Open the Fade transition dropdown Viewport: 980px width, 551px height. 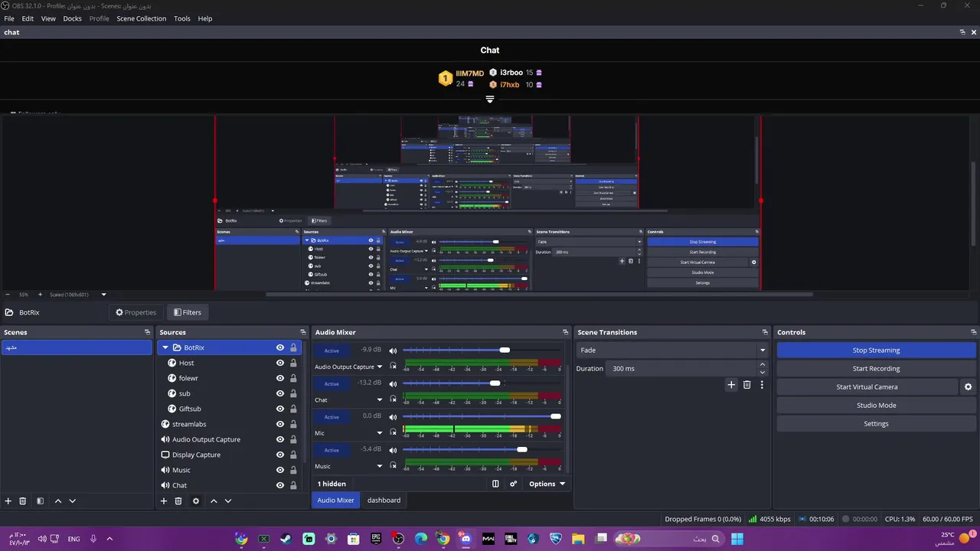(672, 350)
